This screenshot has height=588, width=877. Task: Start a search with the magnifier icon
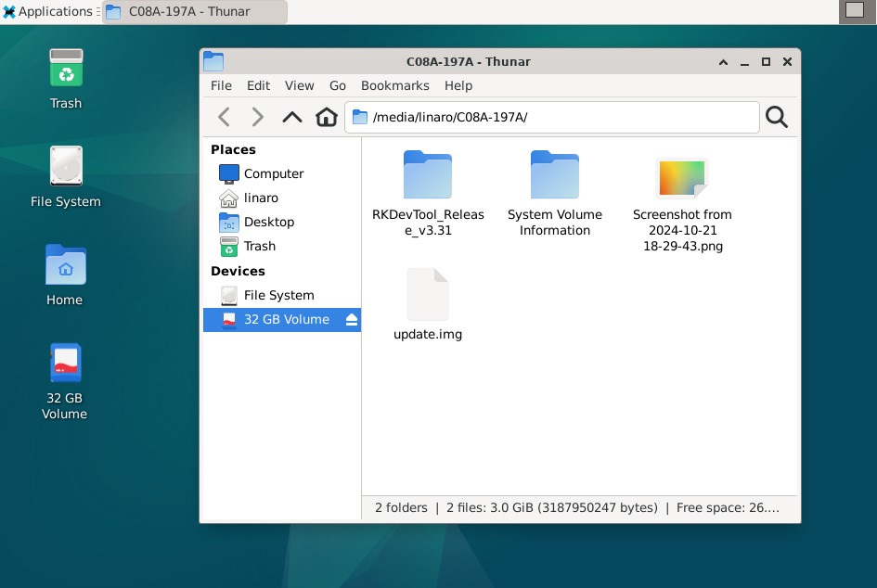(x=776, y=116)
